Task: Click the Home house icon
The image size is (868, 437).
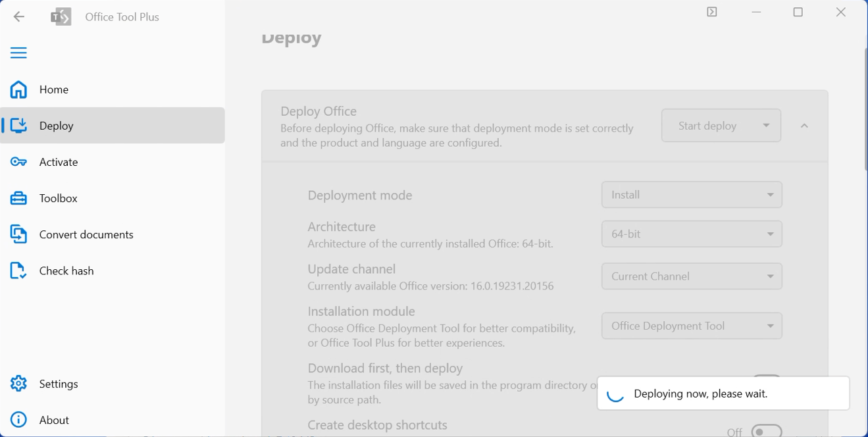Action: pos(18,90)
